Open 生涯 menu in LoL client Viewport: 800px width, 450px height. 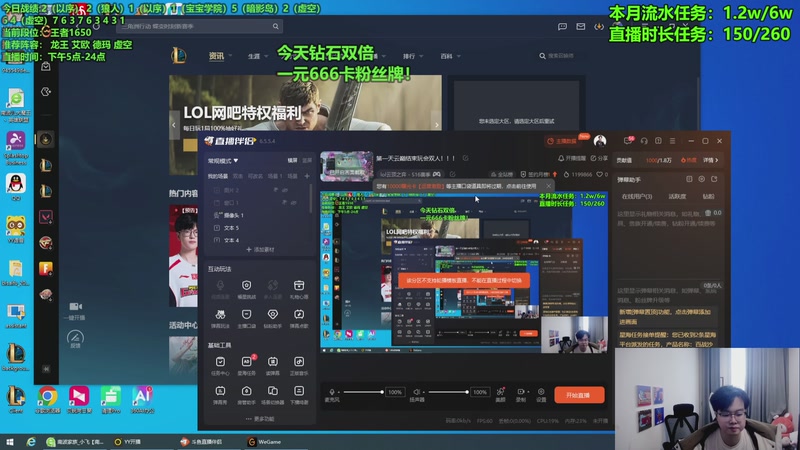coord(254,56)
